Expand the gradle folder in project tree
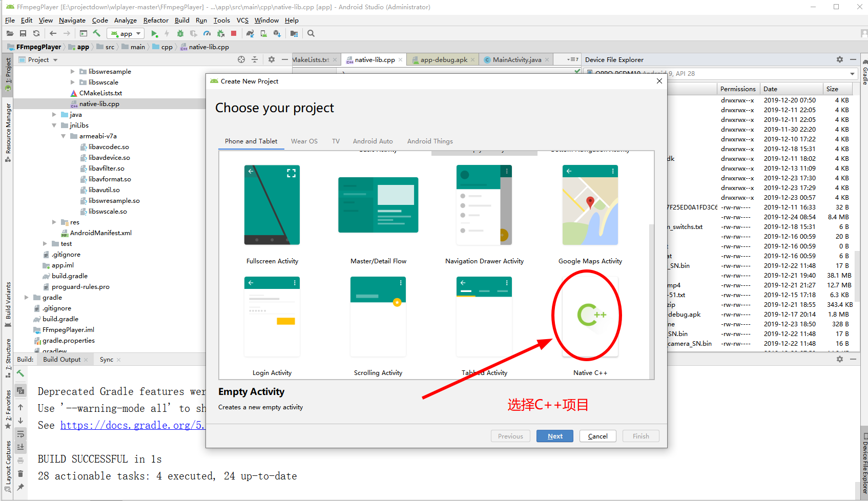The width and height of the screenshot is (868, 501). click(x=27, y=298)
